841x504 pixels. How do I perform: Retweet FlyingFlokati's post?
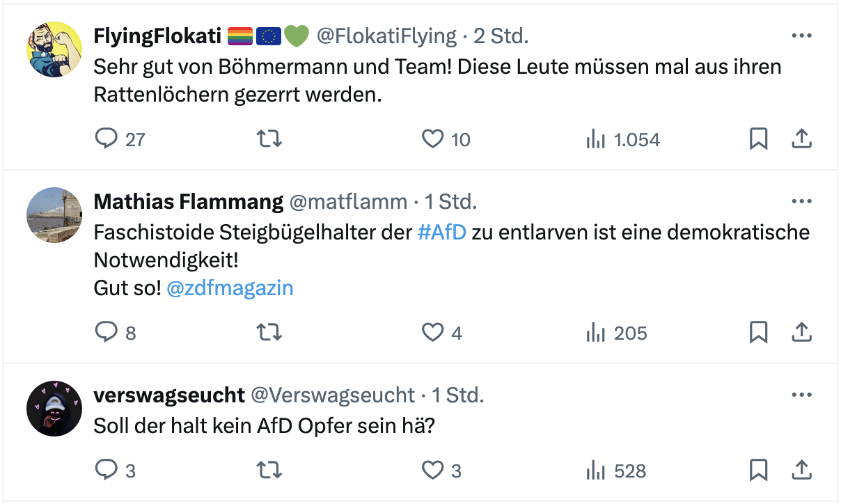[x=269, y=139]
